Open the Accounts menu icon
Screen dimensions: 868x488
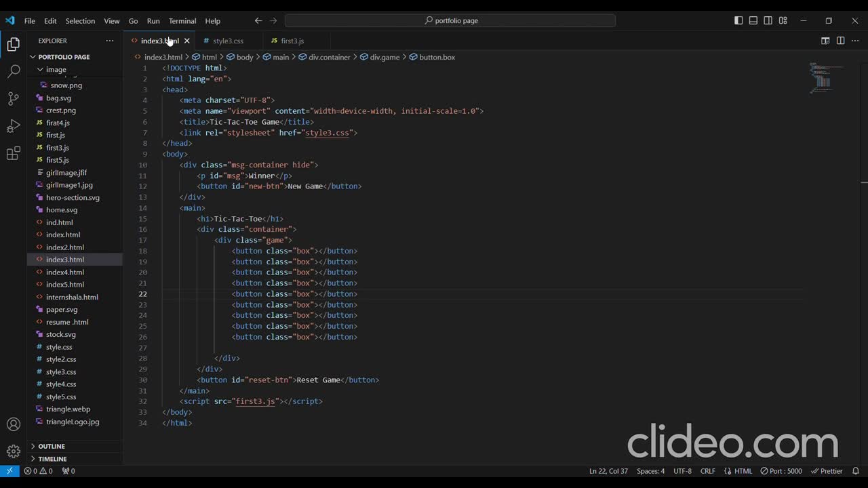[x=14, y=425]
